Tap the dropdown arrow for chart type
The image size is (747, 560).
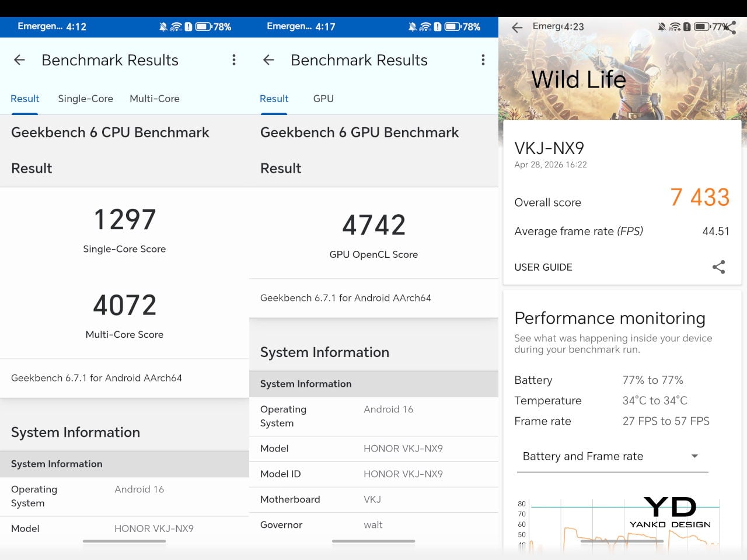[694, 456]
